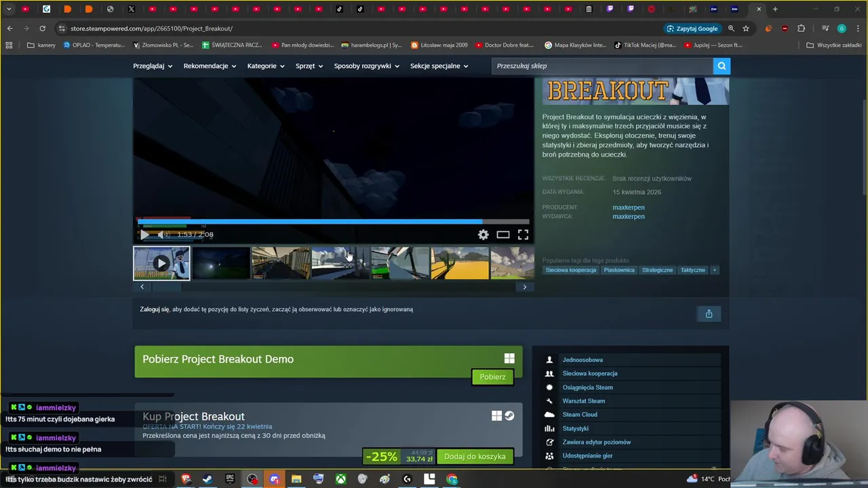Screen dimensions: 868x488
Task: Open the Steam Cloud feature
Action: point(580,415)
